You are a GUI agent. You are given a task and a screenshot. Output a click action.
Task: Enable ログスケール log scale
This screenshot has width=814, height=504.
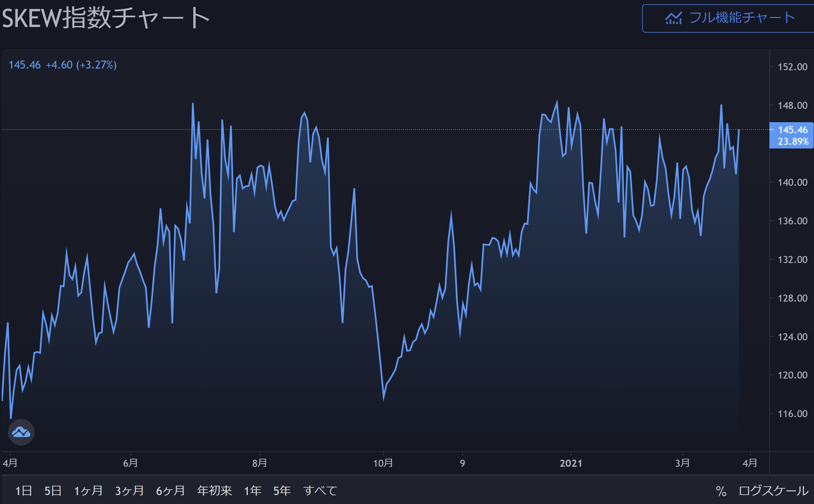[x=774, y=491]
